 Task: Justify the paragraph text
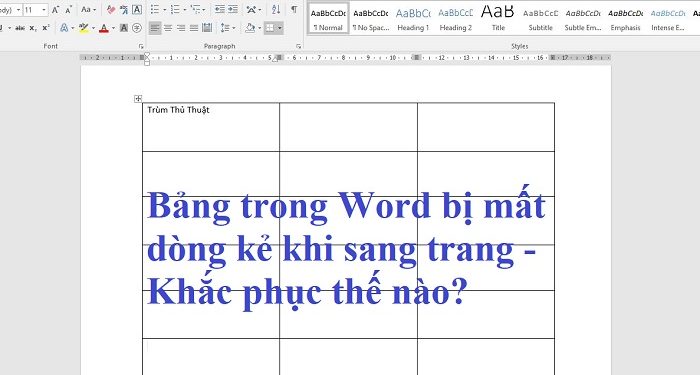[x=194, y=28]
